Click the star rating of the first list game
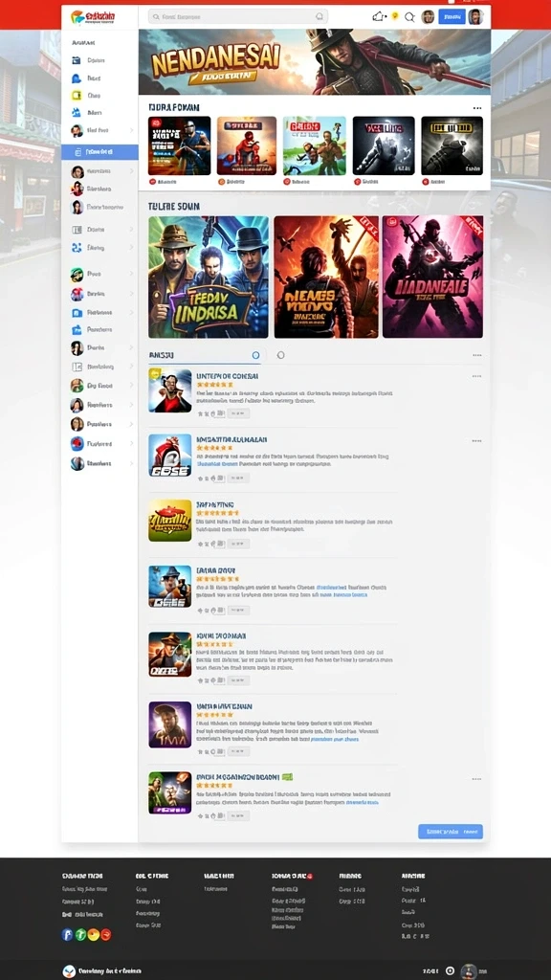Screen dimensions: 551x980 coord(214,385)
